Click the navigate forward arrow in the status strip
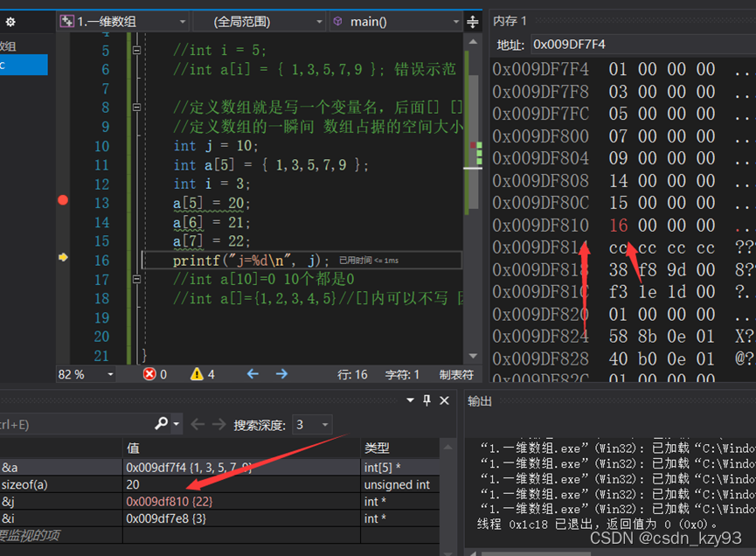Screen dimensions: 756x556 pos(281,373)
